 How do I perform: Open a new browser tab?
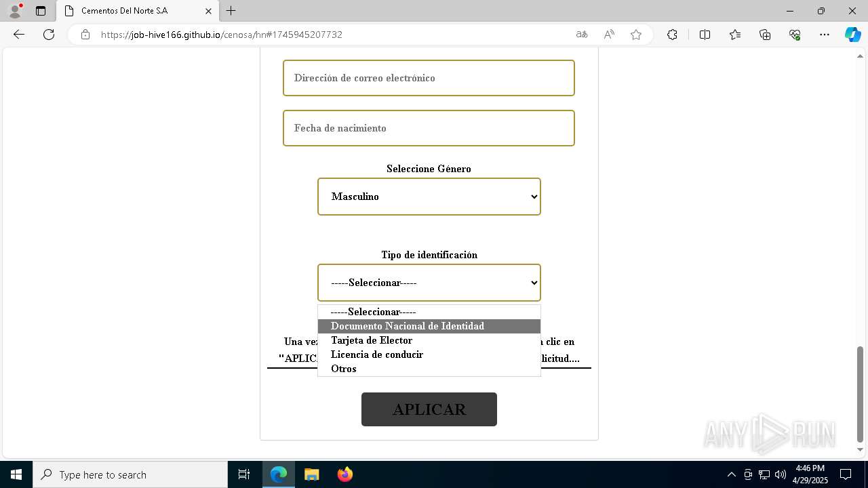(231, 11)
